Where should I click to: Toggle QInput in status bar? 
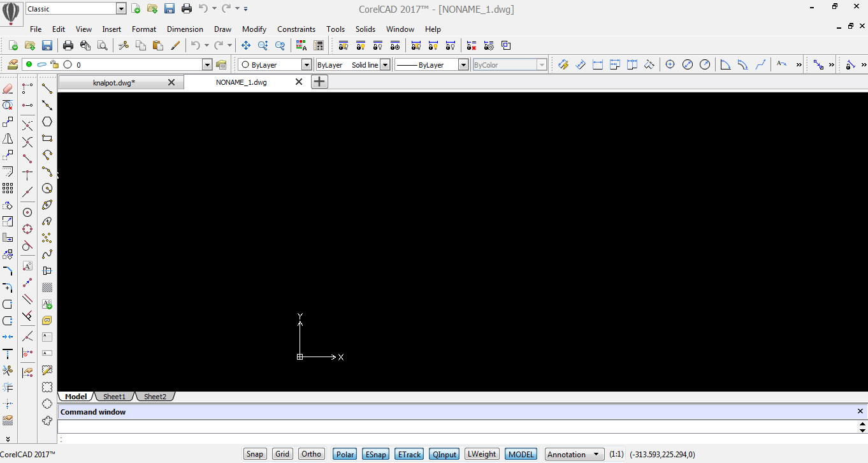(444, 454)
